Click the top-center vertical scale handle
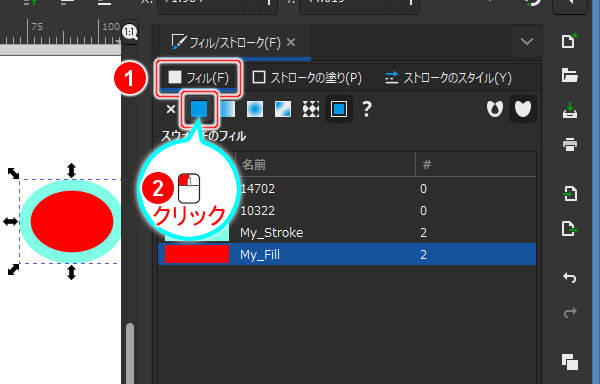This screenshot has width=600, height=384. tap(72, 170)
